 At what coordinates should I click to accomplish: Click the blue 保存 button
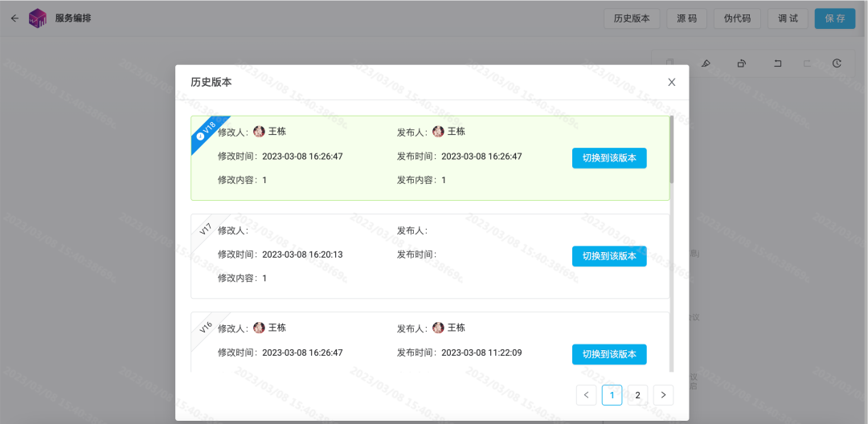835,18
